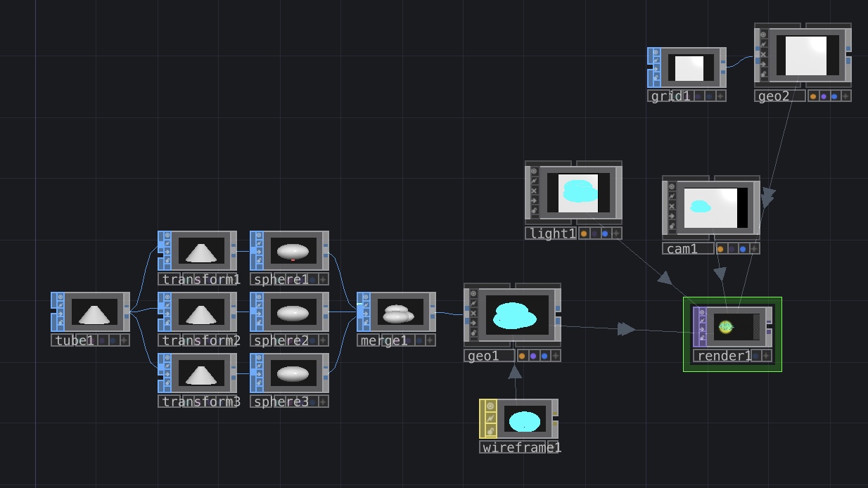Click the plus icon beside geo2
This screenshot has width=868, height=488.
click(x=845, y=96)
